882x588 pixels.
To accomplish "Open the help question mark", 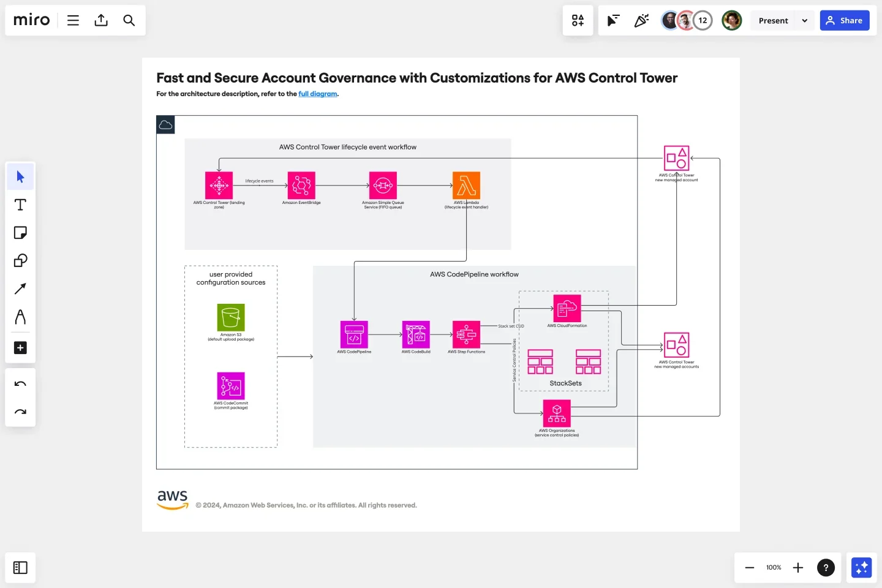I will (826, 568).
